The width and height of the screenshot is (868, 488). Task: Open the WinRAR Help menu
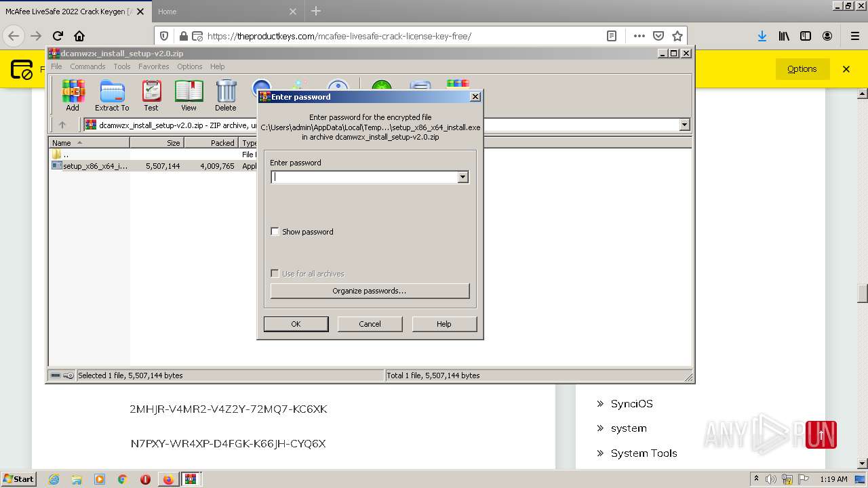point(217,66)
